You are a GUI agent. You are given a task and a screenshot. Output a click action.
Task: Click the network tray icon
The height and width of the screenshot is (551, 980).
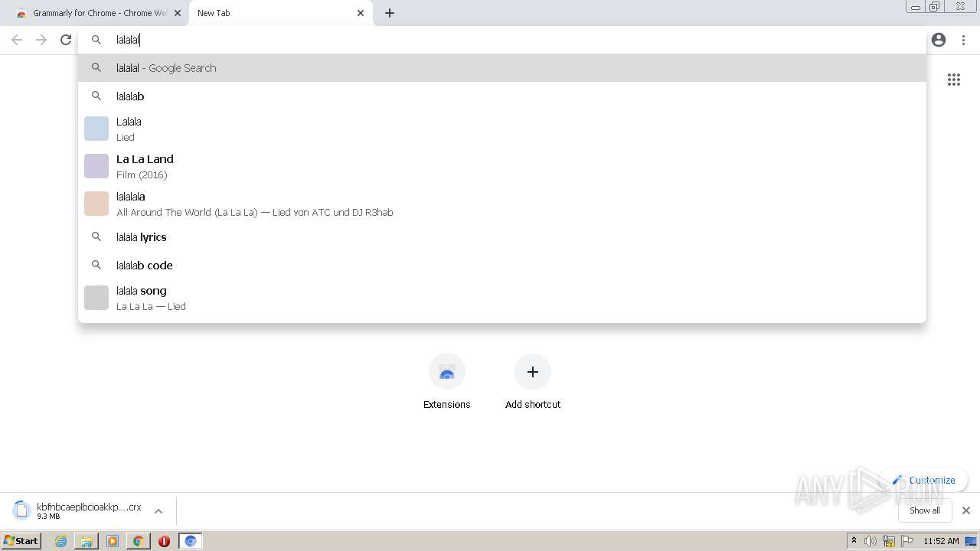tap(889, 541)
